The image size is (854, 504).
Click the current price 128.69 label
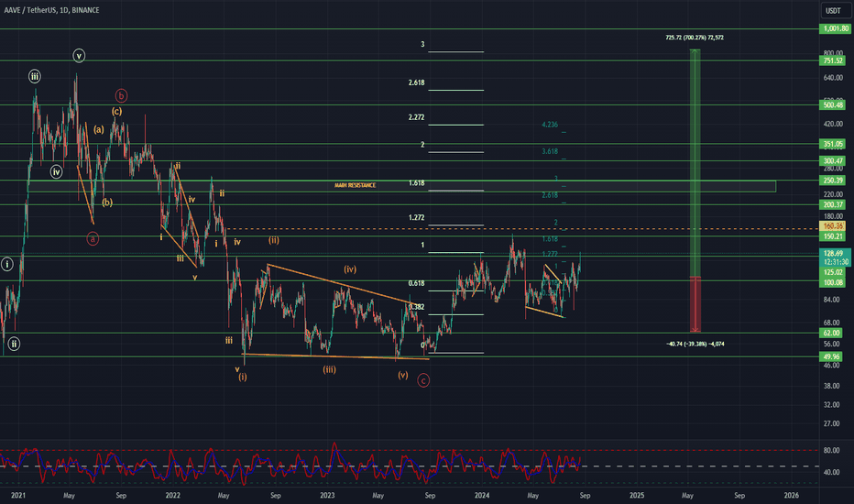834,253
